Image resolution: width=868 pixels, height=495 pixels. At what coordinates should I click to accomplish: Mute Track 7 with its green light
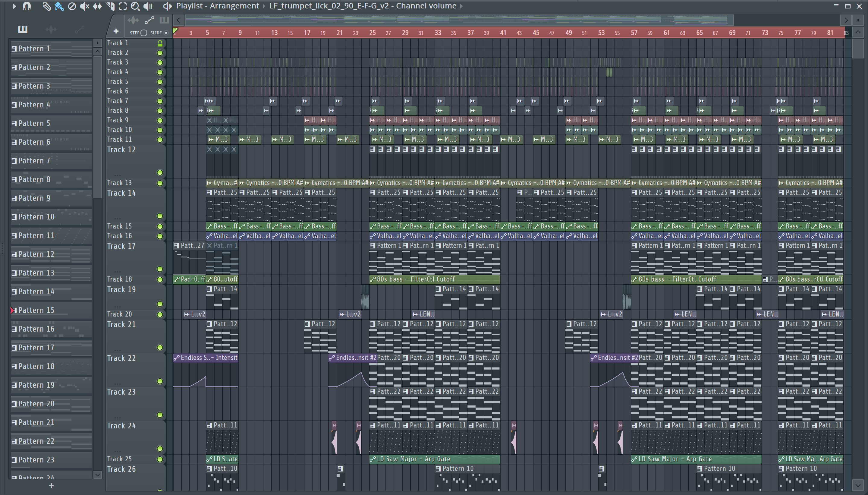click(x=160, y=101)
